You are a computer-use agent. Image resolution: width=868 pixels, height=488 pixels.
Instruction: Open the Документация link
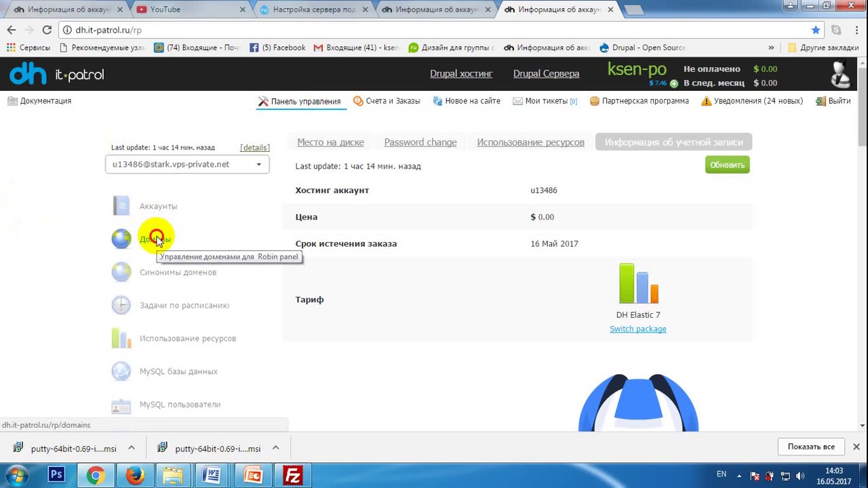pyautogui.click(x=39, y=101)
